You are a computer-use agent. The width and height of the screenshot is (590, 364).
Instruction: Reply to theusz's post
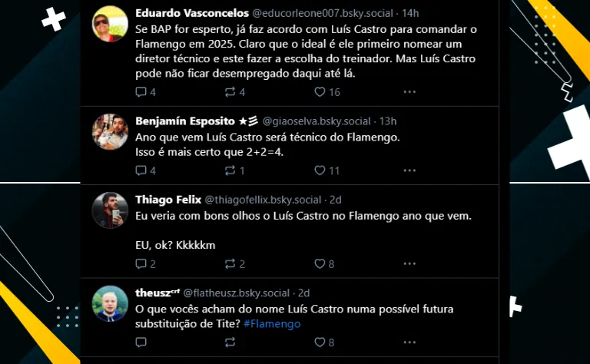pyautogui.click(x=141, y=342)
